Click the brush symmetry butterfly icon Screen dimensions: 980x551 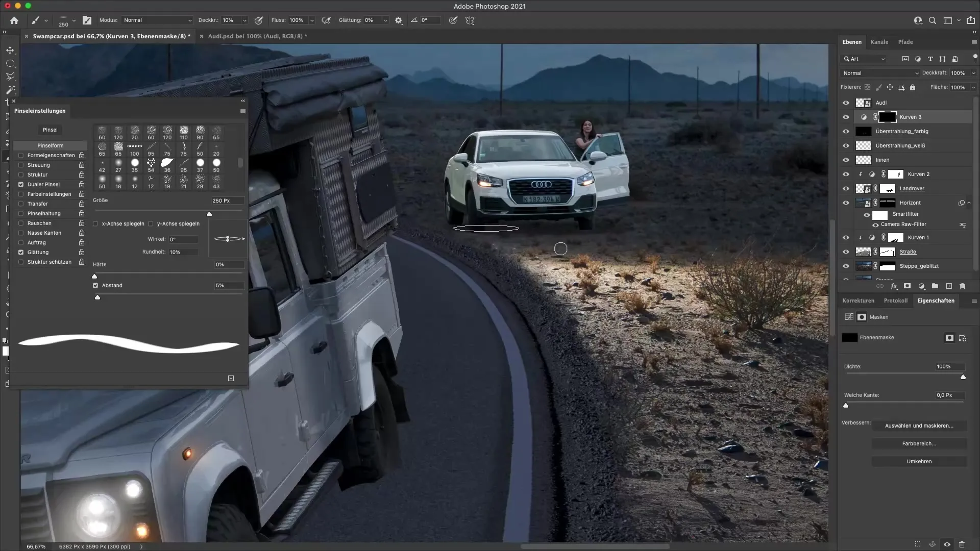(x=470, y=20)
